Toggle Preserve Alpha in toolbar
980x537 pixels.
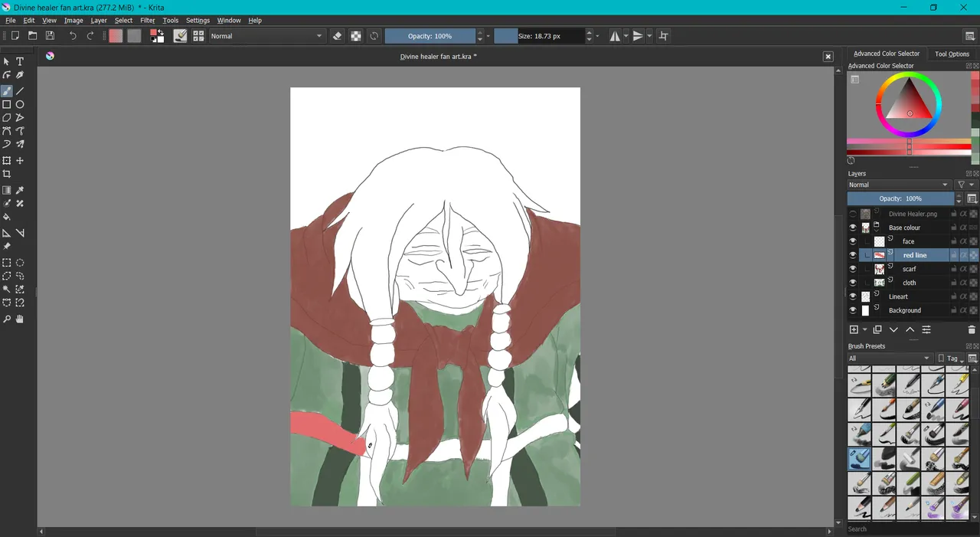(356, 36)
